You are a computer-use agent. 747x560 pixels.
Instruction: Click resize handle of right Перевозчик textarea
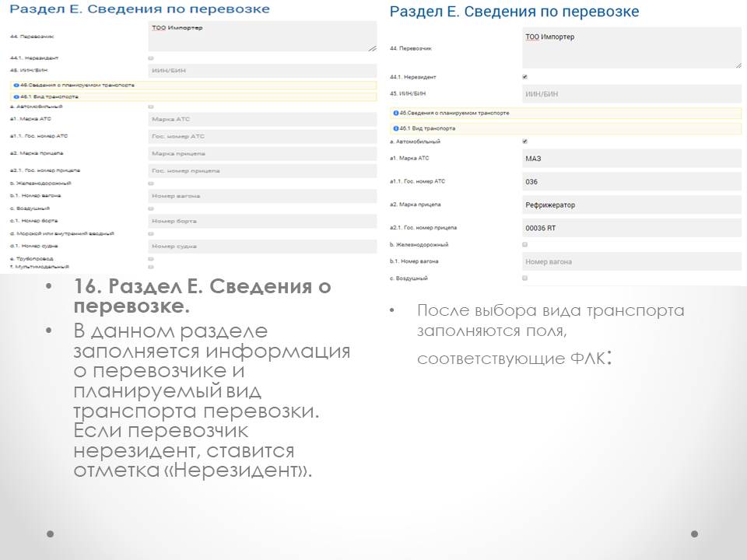coord(738,65)
